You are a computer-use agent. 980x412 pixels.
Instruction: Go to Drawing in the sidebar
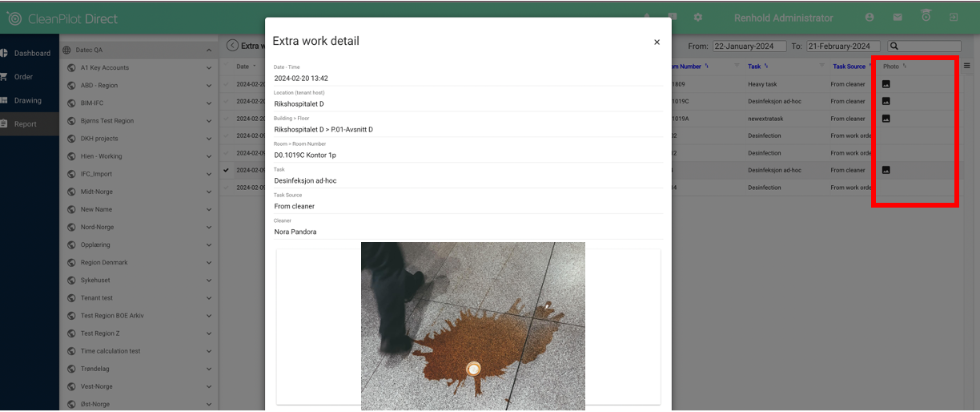coord(28,101)
